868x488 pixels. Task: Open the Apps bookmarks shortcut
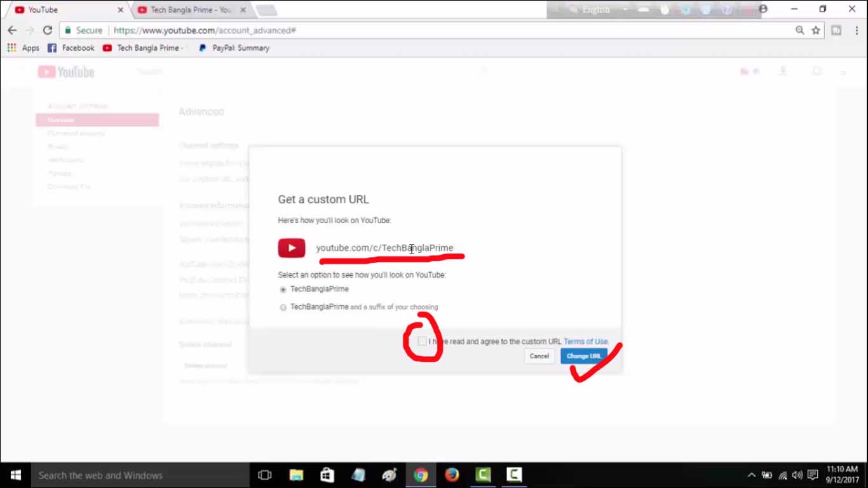click(x=24, y=48)
